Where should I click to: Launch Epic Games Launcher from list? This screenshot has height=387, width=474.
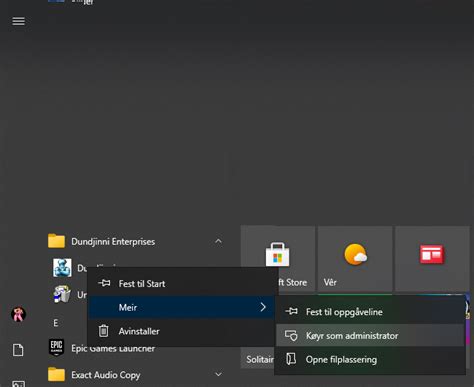[x=113, y=349]
